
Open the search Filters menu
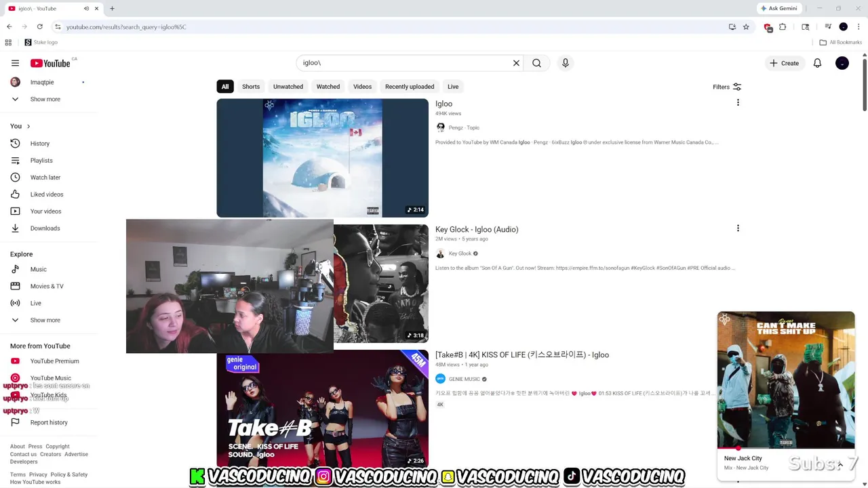point(727,87)
